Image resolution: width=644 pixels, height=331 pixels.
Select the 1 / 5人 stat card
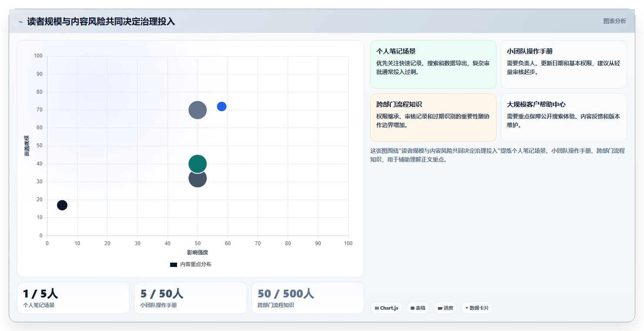click(73, 298)
